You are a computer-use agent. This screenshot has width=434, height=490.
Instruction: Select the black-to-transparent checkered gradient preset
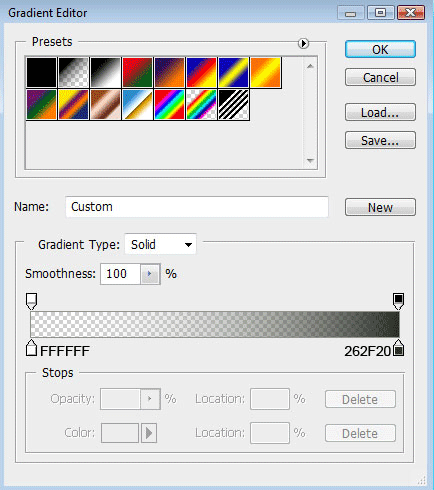pos(73,73)
